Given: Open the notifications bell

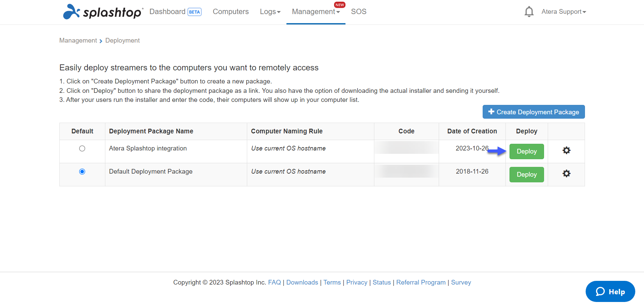Looking at the screenshot, I should click(529, 12).
